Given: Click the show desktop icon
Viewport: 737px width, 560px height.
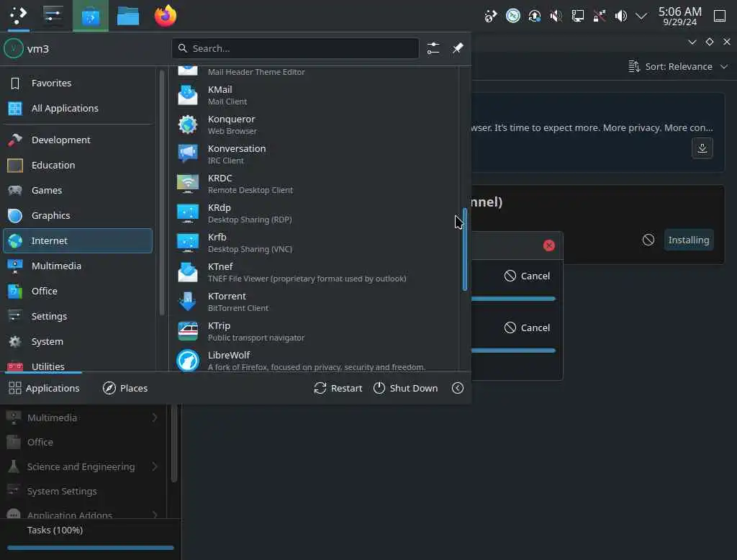Looking at the screenshot, I should [x=720, y=16].
